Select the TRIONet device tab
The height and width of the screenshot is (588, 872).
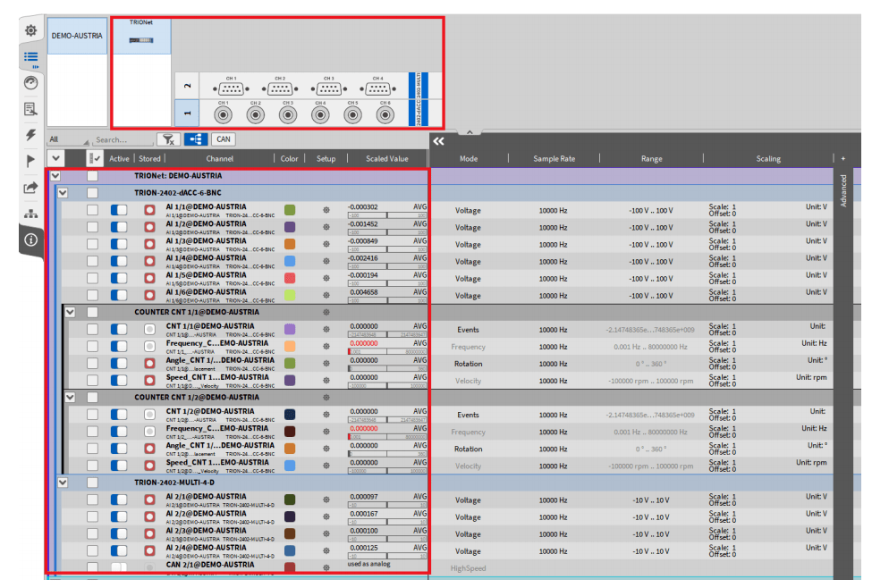(x=140, y=36)
